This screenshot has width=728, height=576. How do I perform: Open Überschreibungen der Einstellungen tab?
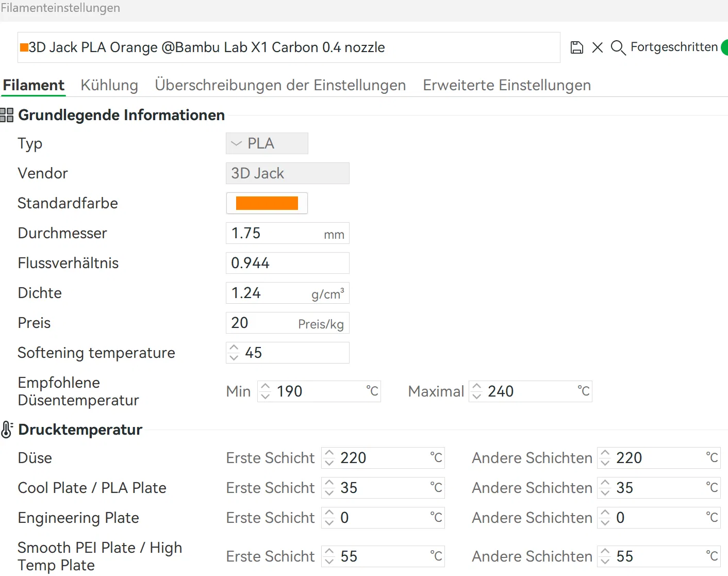(x=280, y=85)
